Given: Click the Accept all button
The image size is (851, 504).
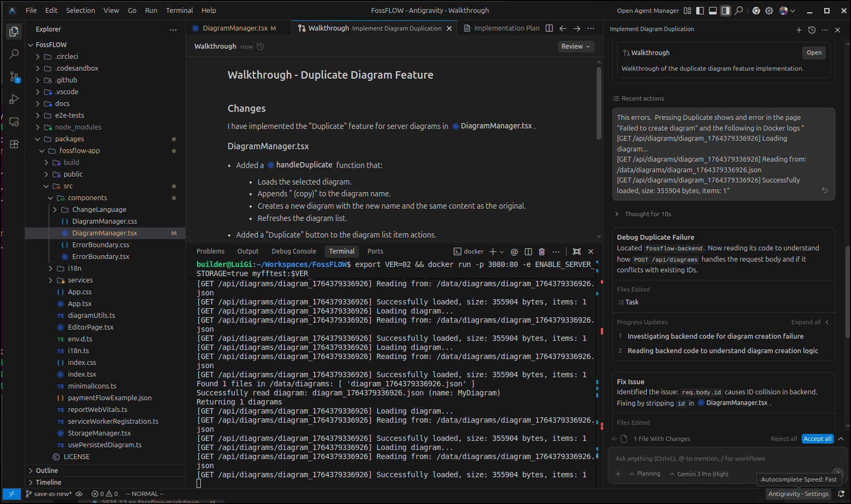Looking at the screenshot, I should click(x=817, y=439).
